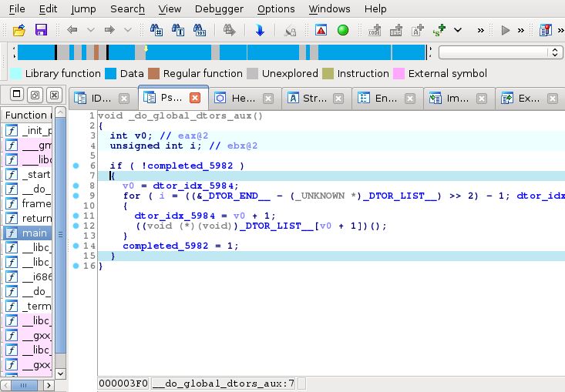The width and height of the screenshot is (565, 392).
Task: Open the Help menu
Action: click(x=375, y=8)
